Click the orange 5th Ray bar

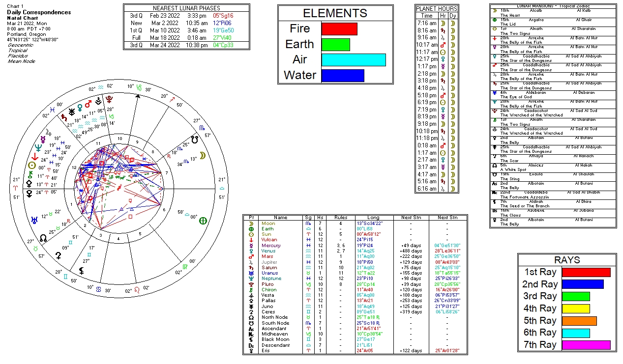(579, 321)
